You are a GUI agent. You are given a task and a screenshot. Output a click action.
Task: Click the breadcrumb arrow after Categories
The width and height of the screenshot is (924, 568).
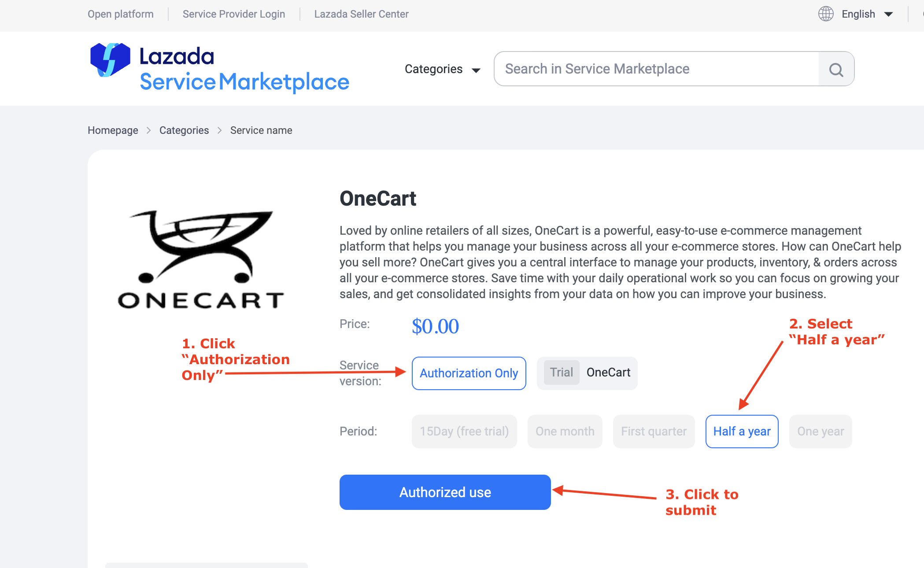coord(219,130)
